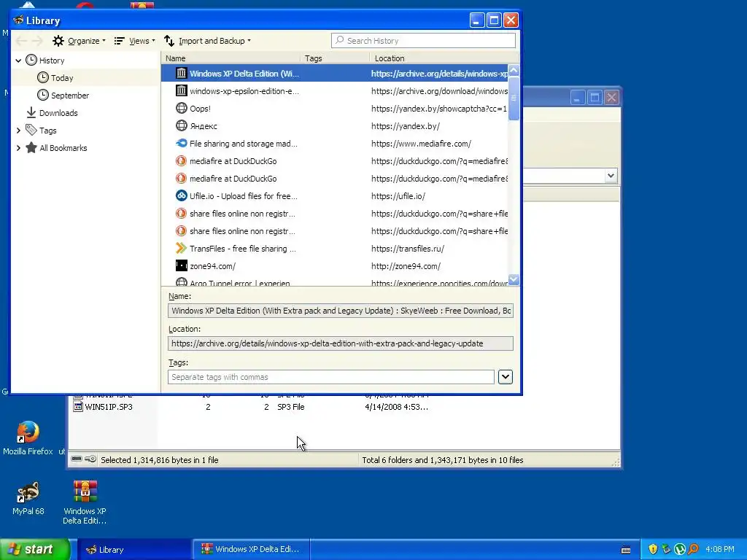747x560 pixels.
Task: Select the Яндекс history entry
Action: click(x=334, y=126)
